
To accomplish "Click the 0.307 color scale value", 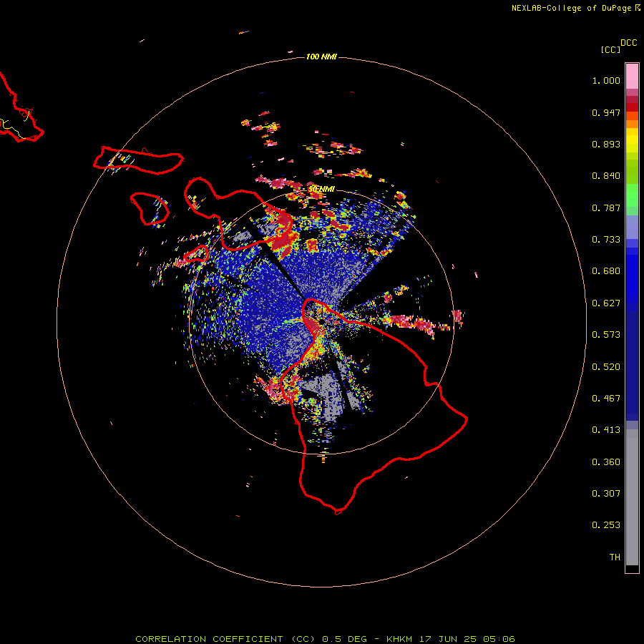I will click(606, 494).
